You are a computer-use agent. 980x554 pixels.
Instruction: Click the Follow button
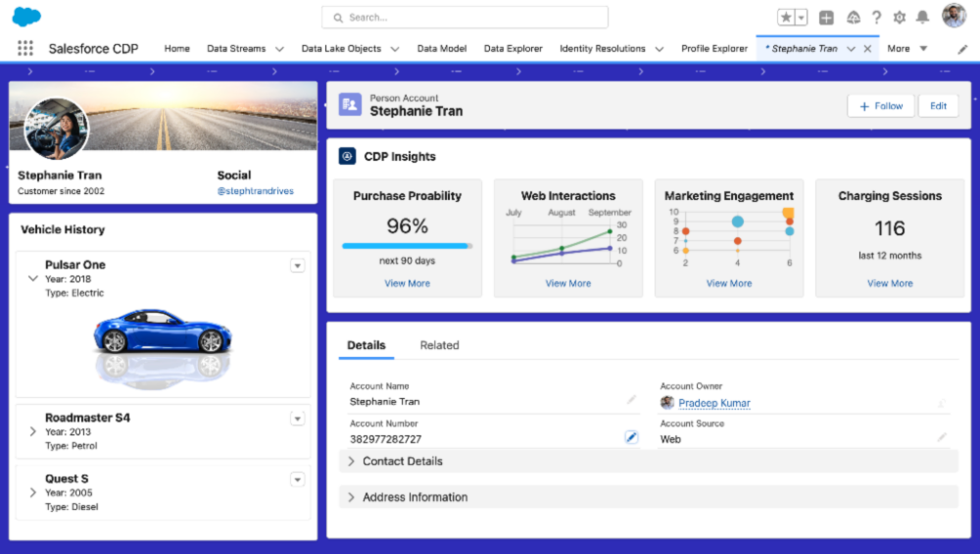pyautogui.click(x=880, y=106)
